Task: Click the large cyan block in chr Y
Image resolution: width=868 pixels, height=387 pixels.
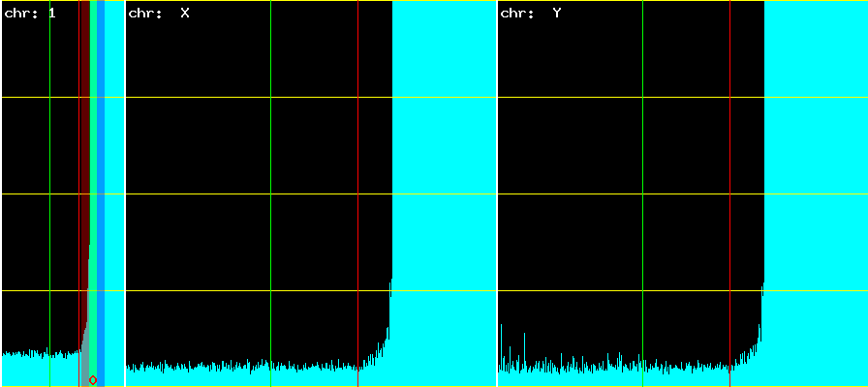Action: 815,145
